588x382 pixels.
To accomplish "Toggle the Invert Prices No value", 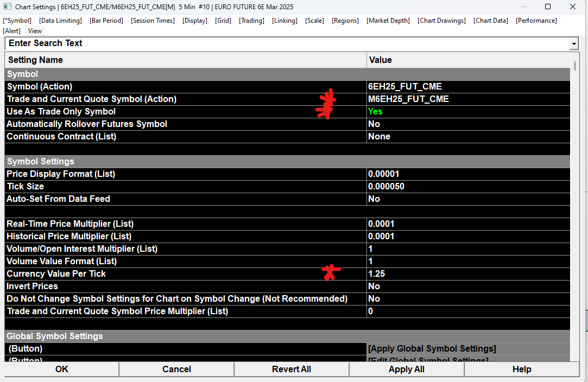I will point(468,286).
